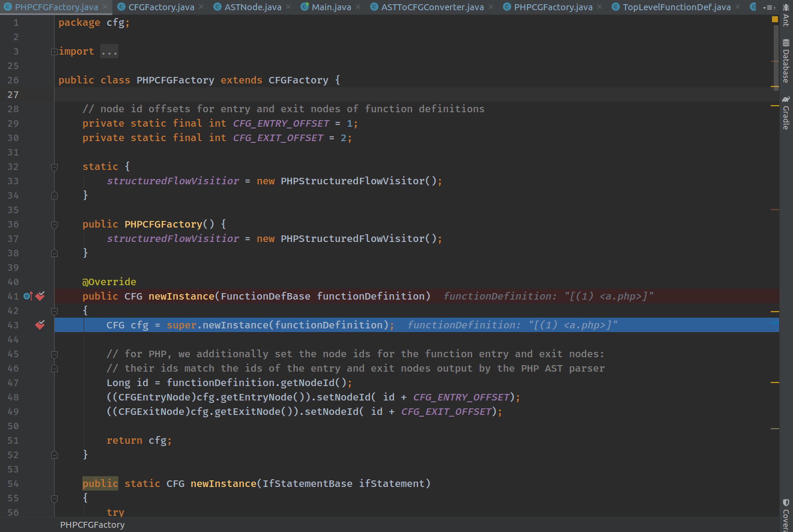This screenshot has width=793, height=532.
Task: Click 'FunctionDefBase' parameter type on line 41
Action: pyautogui.click(x=266, y=296)
